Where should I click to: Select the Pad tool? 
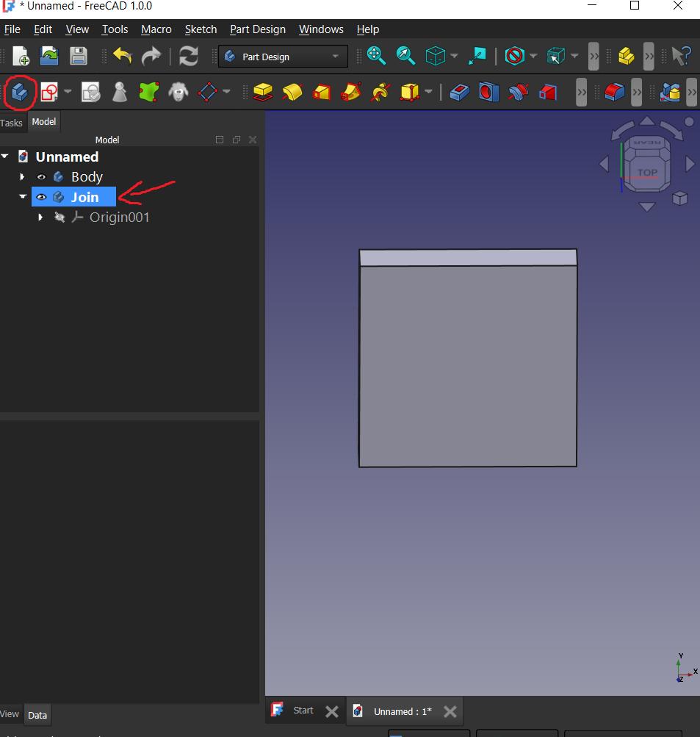(264, 93)
